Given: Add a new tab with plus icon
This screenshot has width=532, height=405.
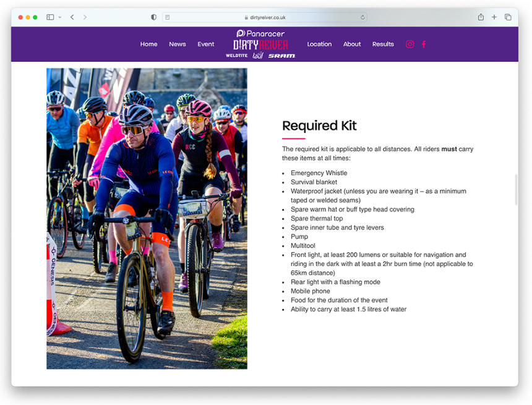Looking at the screenshot, I should pos(494,17).
